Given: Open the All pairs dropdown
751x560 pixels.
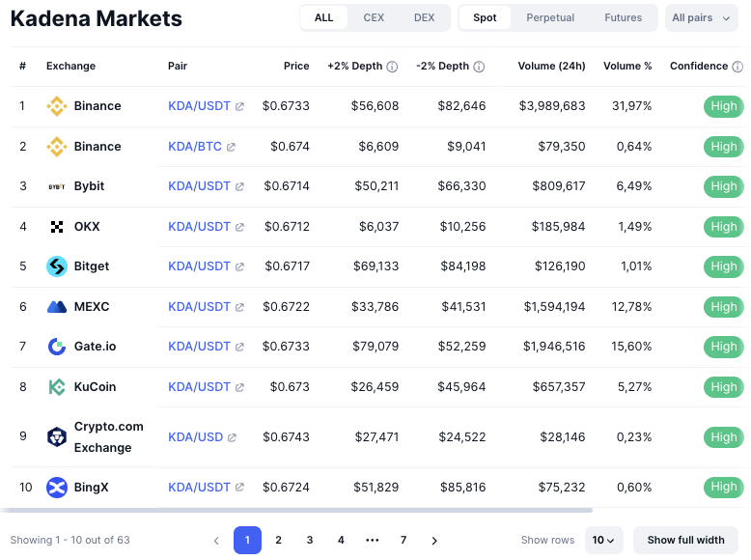Looking at the screenshot, I should coord(701,17).
